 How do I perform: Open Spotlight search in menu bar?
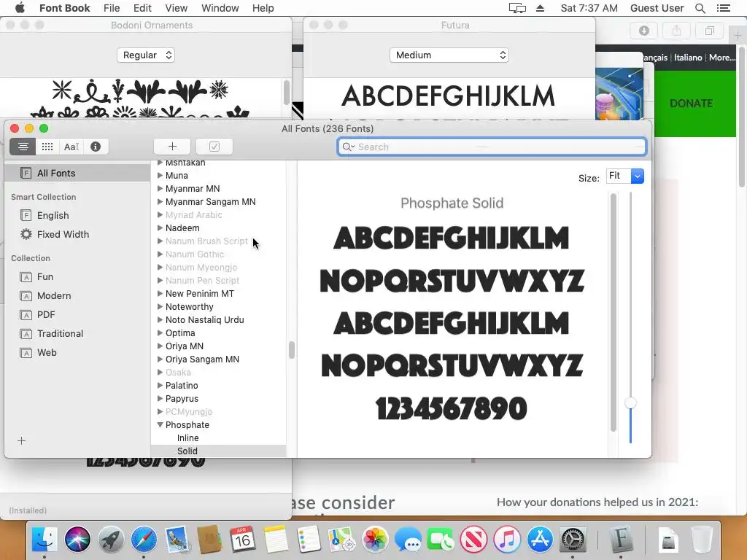[700, 8]
